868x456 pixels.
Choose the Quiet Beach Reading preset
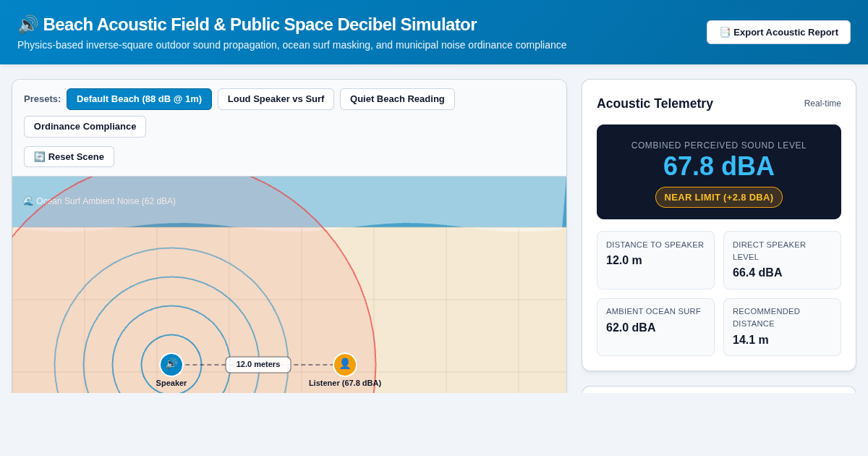click(397, 99)
